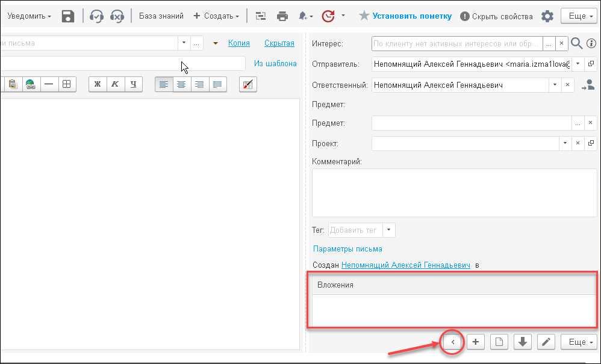The width and height of the screenshot is (601, 364).
Task: Click the floppy disk save icon
Action: tap(68, 16)
